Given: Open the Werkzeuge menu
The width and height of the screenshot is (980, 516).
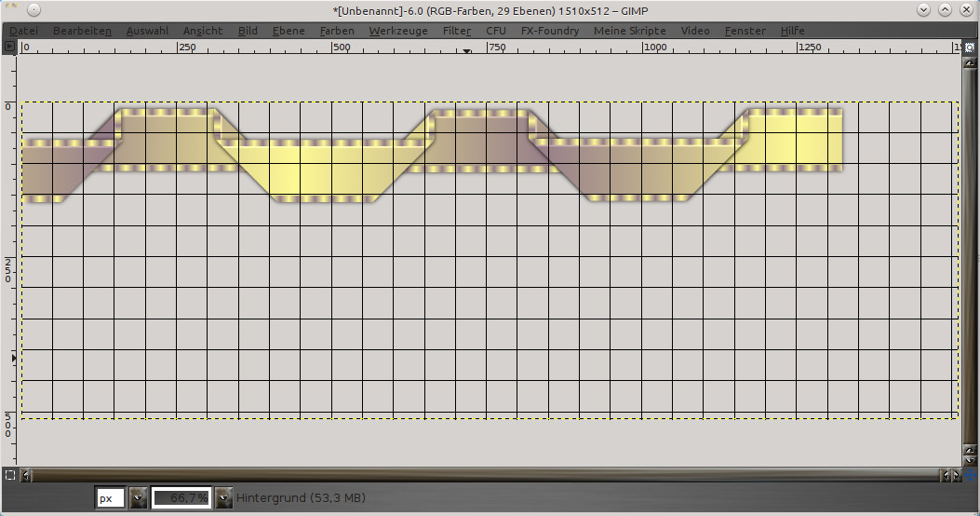Looking at the screenshot, I should [x=397, y=31].
